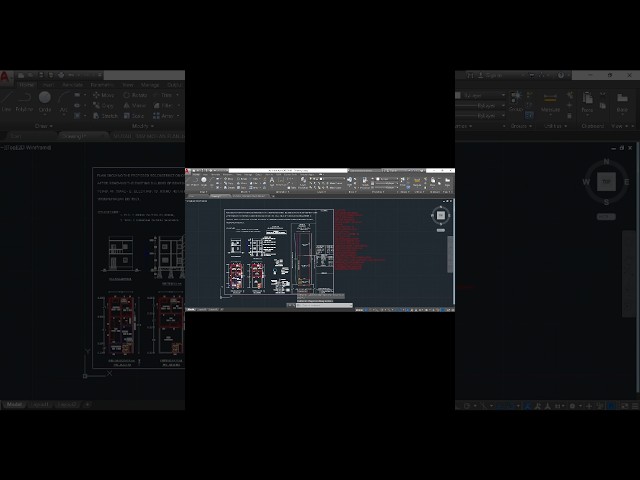Add a new layout with the plus button
640x480 pixels.
coord(87,404)
